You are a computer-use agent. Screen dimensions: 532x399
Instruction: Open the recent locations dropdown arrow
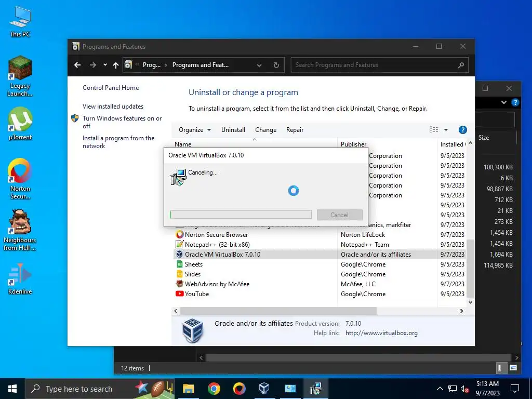click(x=105, y=65)
